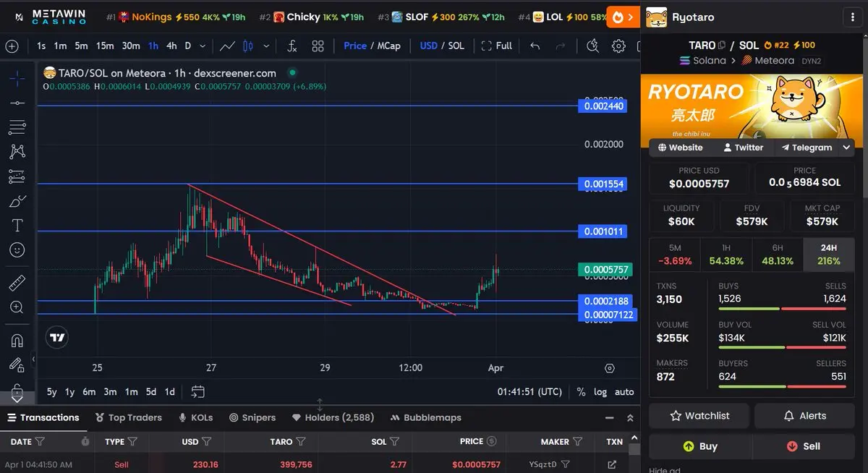
Task: Create price Alerts for TARO
Action: [805, 416]
